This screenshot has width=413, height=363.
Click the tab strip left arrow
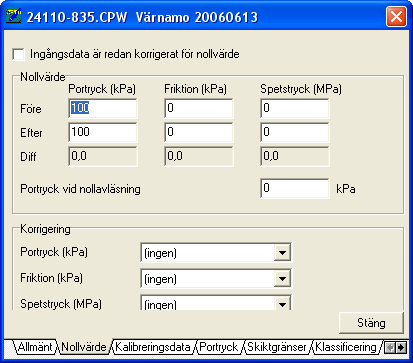click(x=389, y=348)
